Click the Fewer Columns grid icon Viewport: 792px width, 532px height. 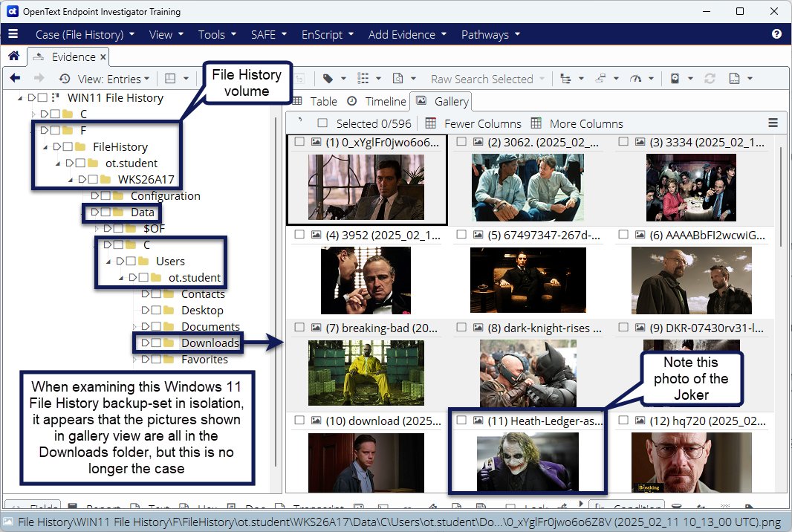(430, 123)
